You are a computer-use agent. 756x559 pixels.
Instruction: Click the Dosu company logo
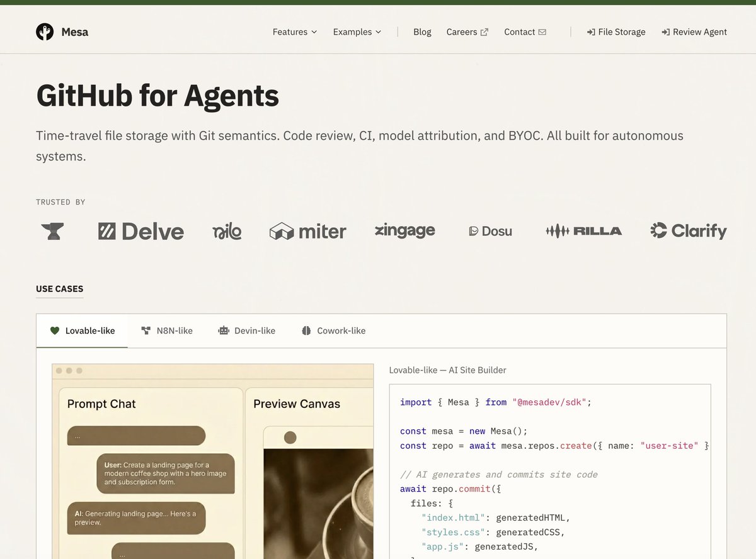[491, 231]
